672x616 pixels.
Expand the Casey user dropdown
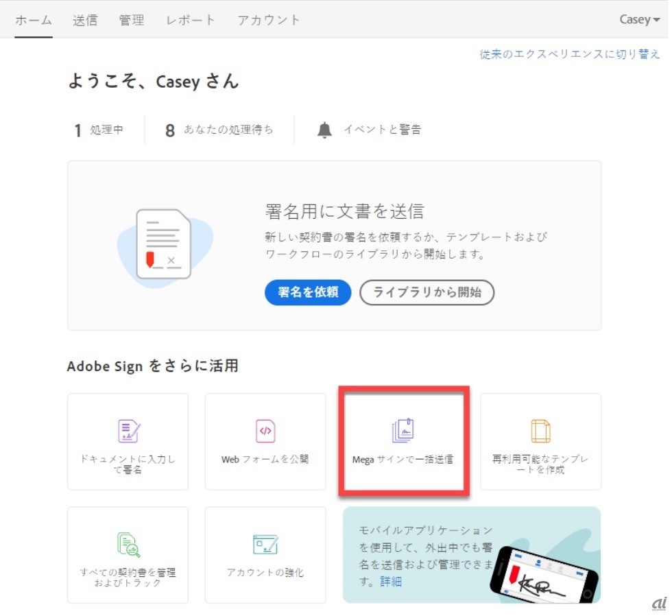639,20
